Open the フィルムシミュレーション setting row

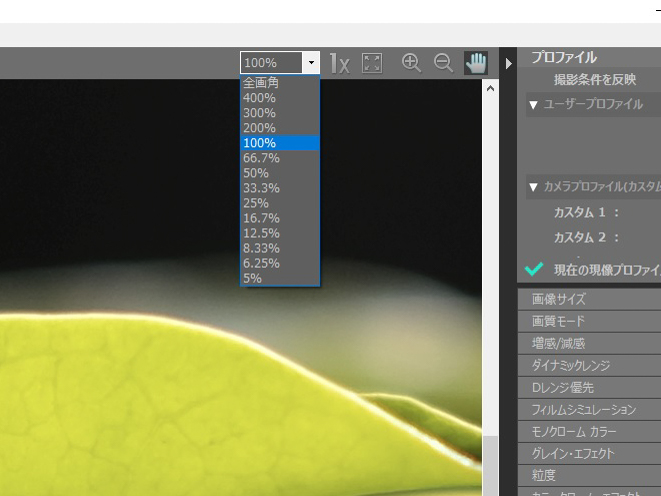[589, 410]
